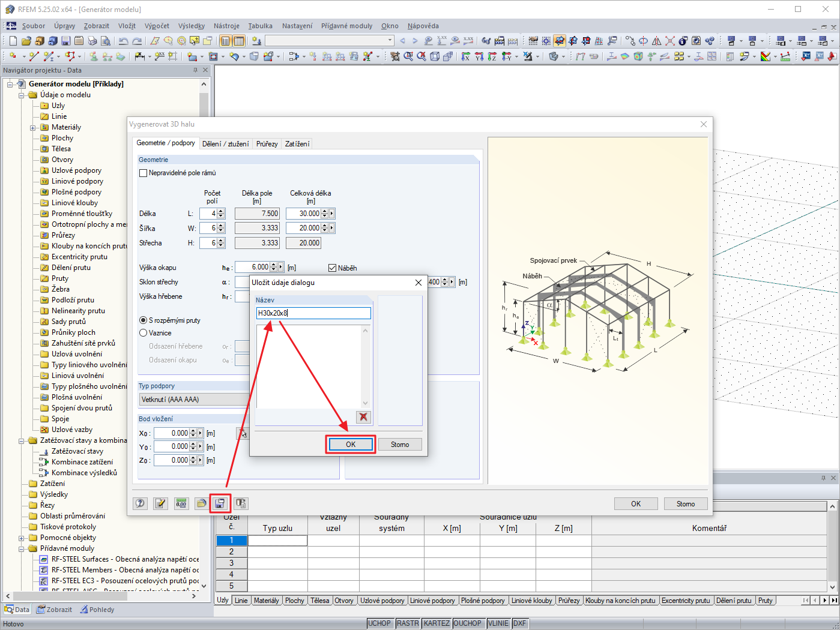Collapse the Údaje o modelu tree node
Image resolution: width=840 pixels, height=630 pixels.
coord(22,95)
